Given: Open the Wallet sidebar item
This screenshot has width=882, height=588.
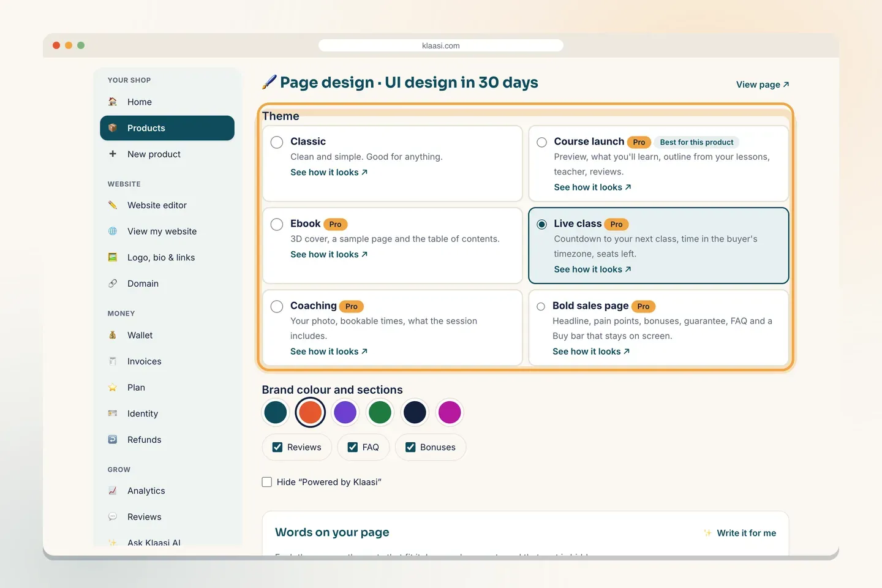Looking at the screenshot, I should coord(167,335).
